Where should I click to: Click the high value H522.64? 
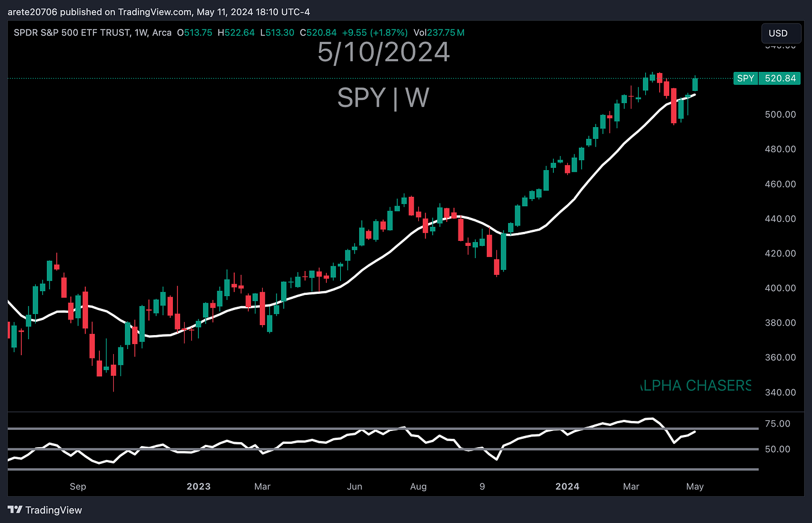[236, 32]
